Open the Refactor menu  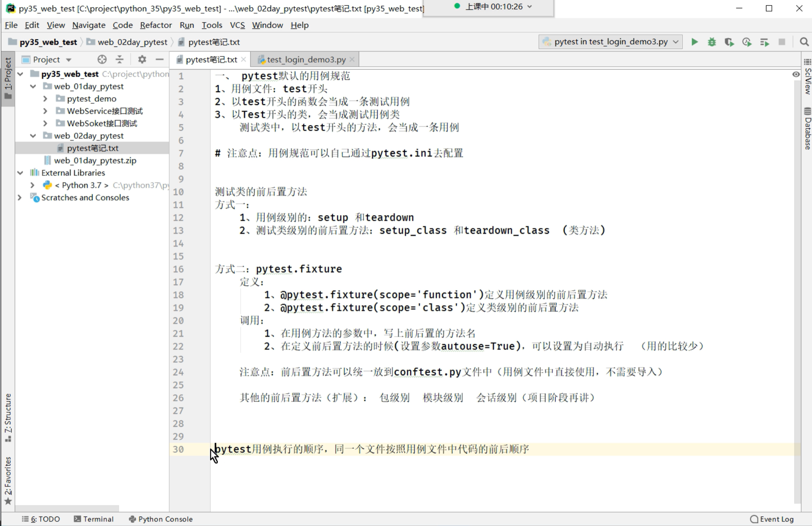point(156,25)
